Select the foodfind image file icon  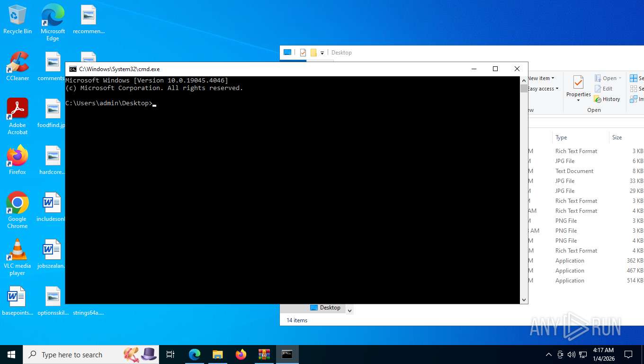[x=51, y=114]
